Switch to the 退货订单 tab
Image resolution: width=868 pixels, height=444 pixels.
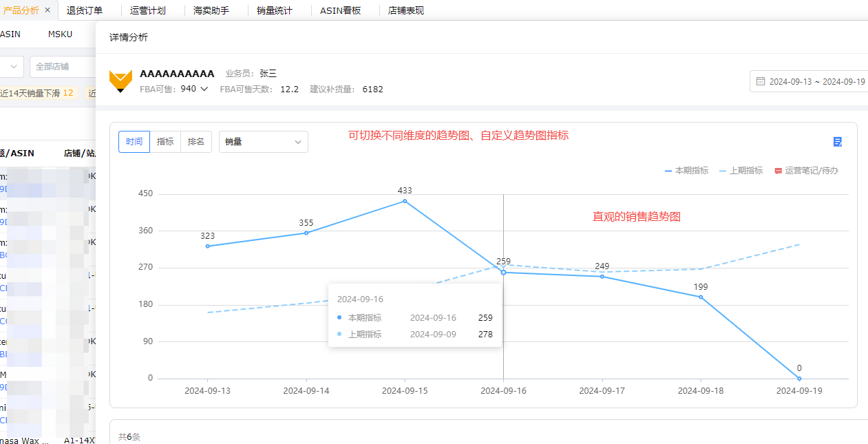[85, 10]
